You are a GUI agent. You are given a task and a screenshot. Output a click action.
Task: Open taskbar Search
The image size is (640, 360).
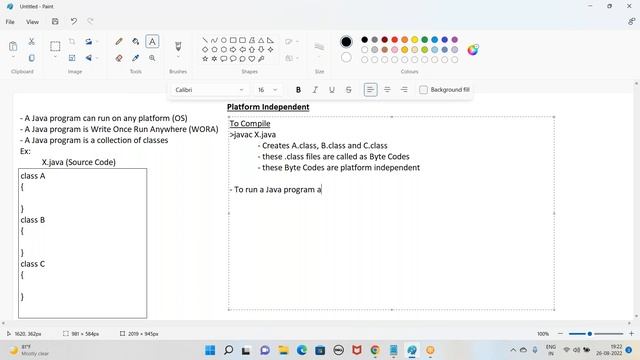click(x=229, y=350)
